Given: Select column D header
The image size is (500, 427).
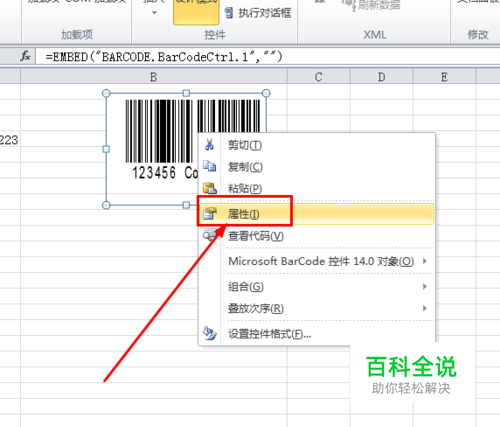Looking at the screenshot, I should 381,77.
